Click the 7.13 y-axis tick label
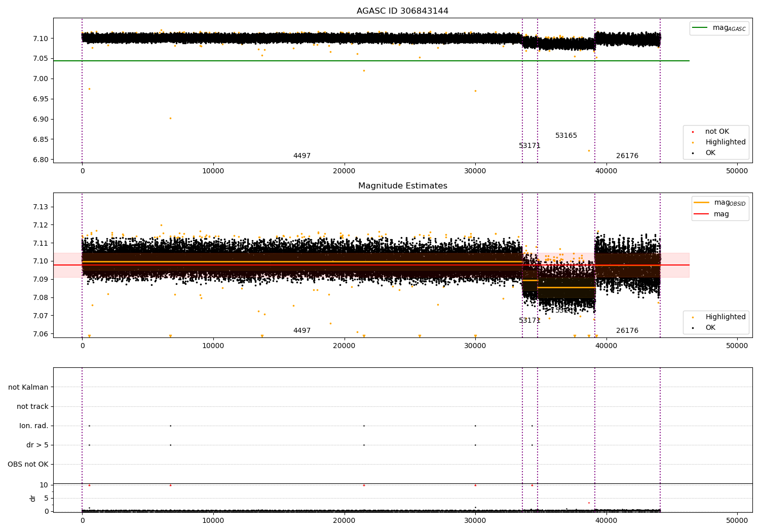Viewport: 760px width, 532px height. click(41, 207)
